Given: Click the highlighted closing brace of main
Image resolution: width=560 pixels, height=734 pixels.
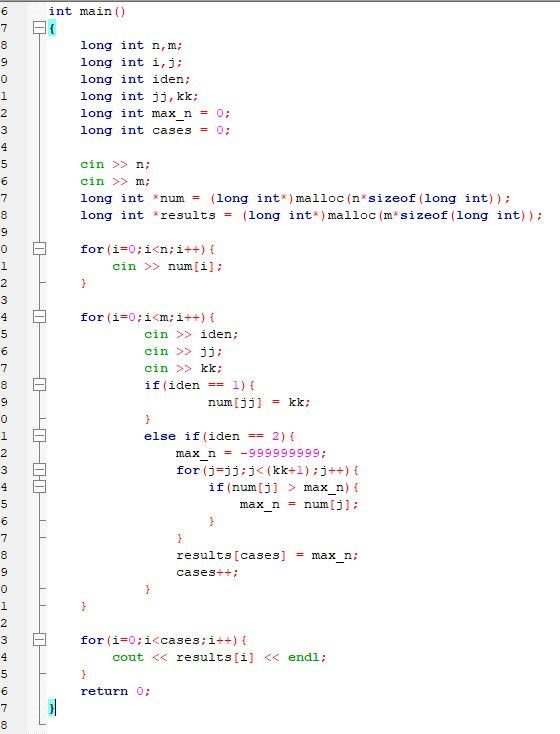Looking at the screenshot, I should 52,708.
